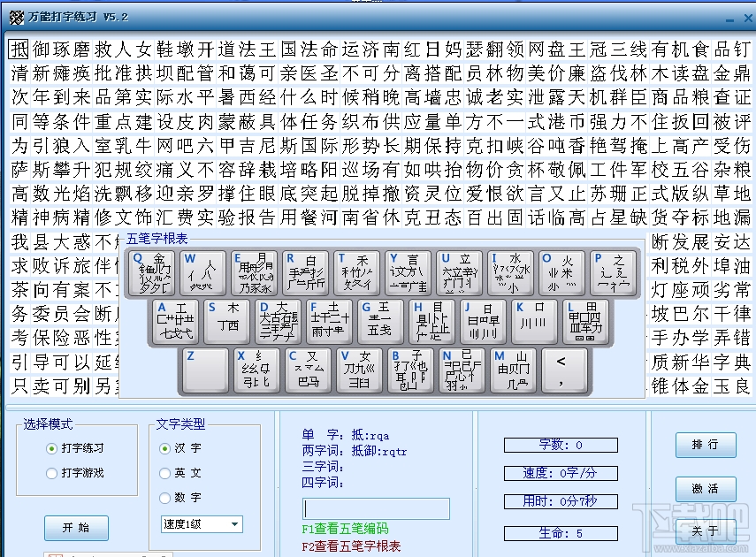Open the 排行 ranking panel
The height and width of the screenshot is (557, 756).
tap(705, 446)
